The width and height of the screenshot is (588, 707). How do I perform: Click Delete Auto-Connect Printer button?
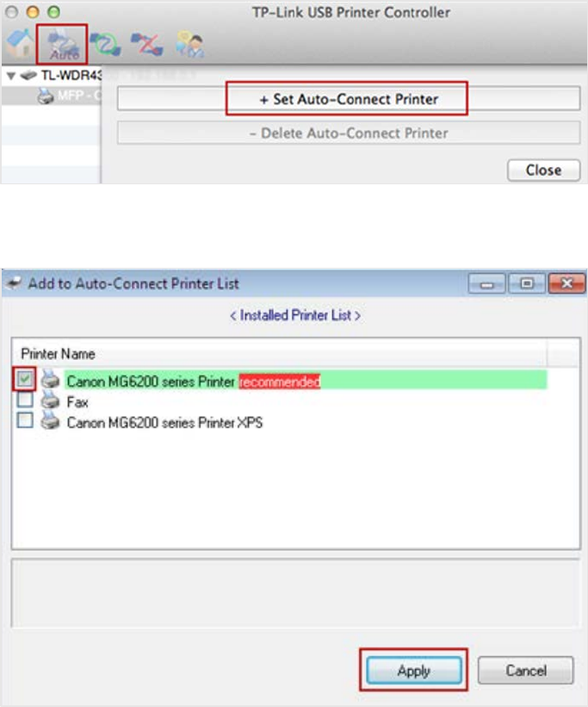[x=349, y=133]
